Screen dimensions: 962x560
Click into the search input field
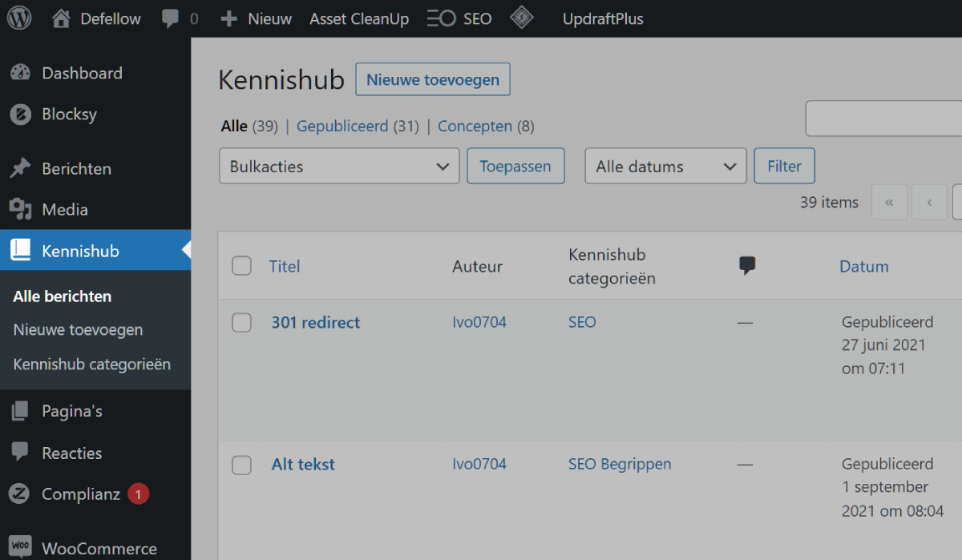tap(883, 119)
